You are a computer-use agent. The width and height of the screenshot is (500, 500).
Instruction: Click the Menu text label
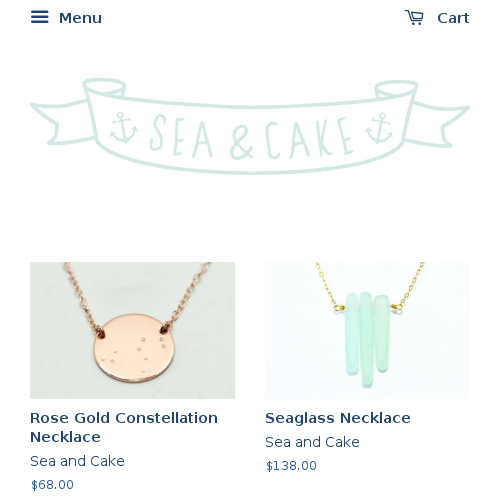80,18
